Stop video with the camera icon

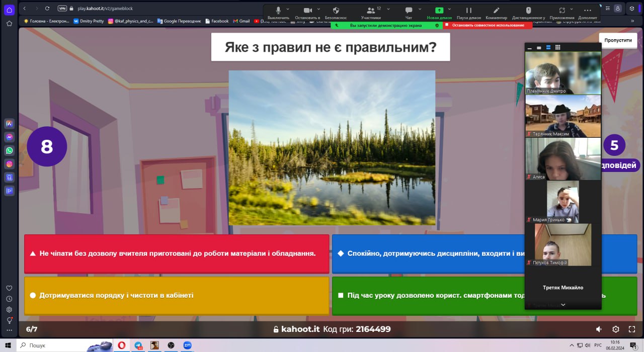tap(307, 10)
